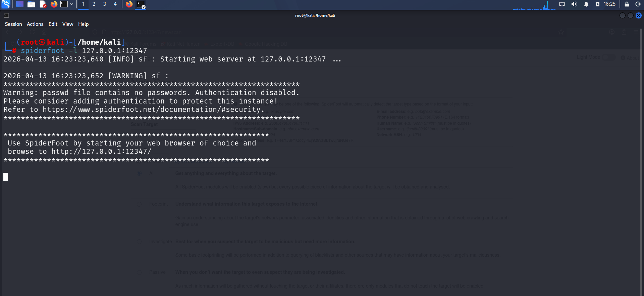Open the wired network connection icon
This screenshot has height=296, width=644.
point(562,4)
